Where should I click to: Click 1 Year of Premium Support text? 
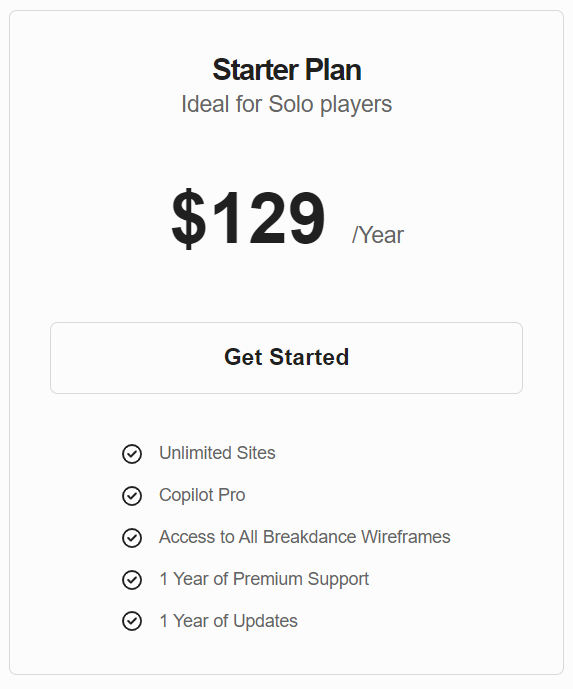pyautogui.click(x=264, y=579)
